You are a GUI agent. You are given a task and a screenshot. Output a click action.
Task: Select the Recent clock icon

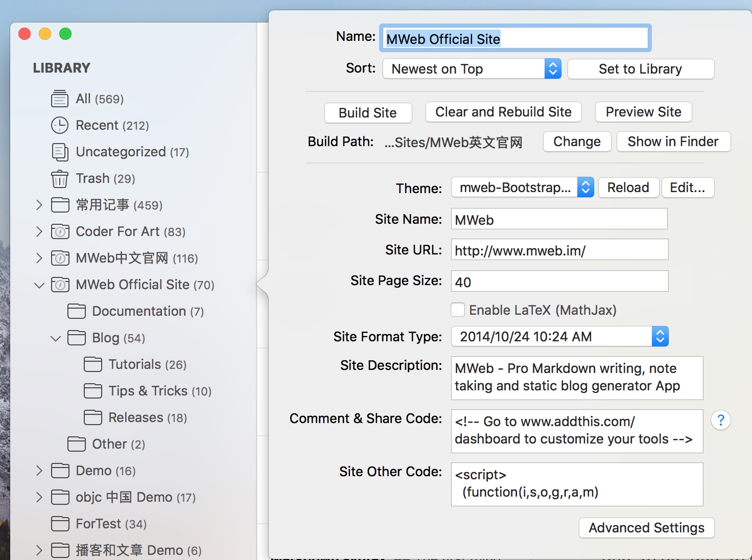click(x=60, y=125)
